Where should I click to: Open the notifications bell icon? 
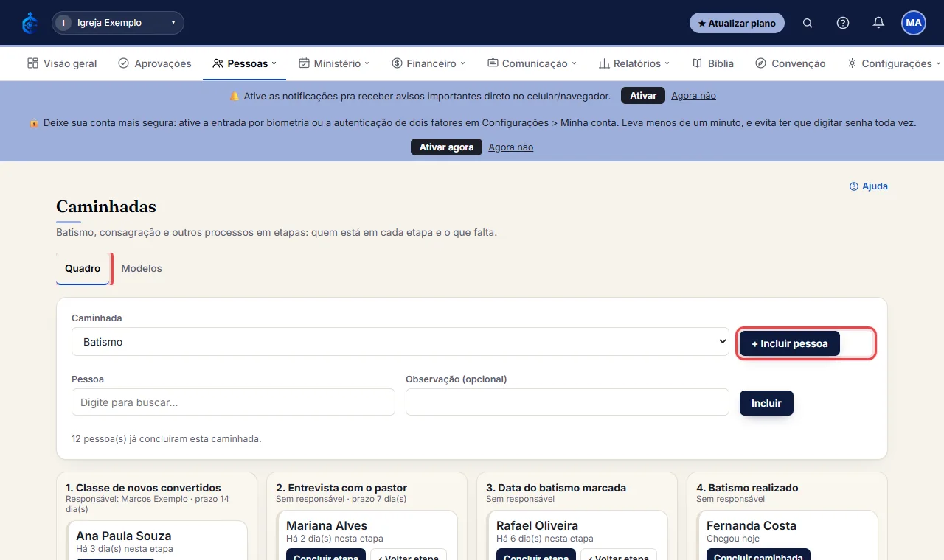(878, 23)
